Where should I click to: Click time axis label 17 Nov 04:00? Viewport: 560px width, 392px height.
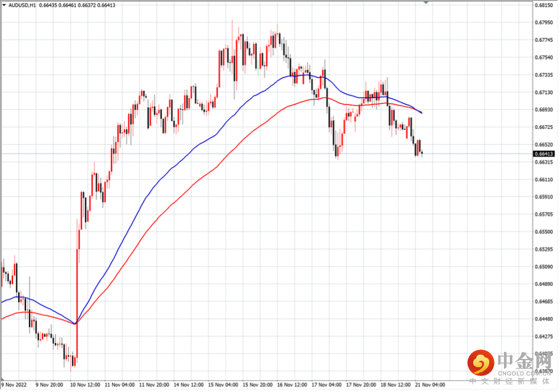326,385
